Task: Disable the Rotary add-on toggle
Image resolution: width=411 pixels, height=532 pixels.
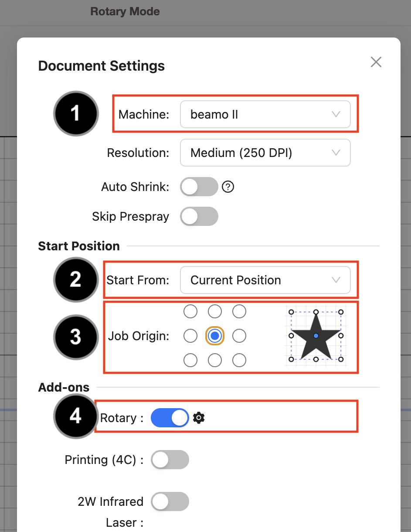Action: tap(170, 418)
